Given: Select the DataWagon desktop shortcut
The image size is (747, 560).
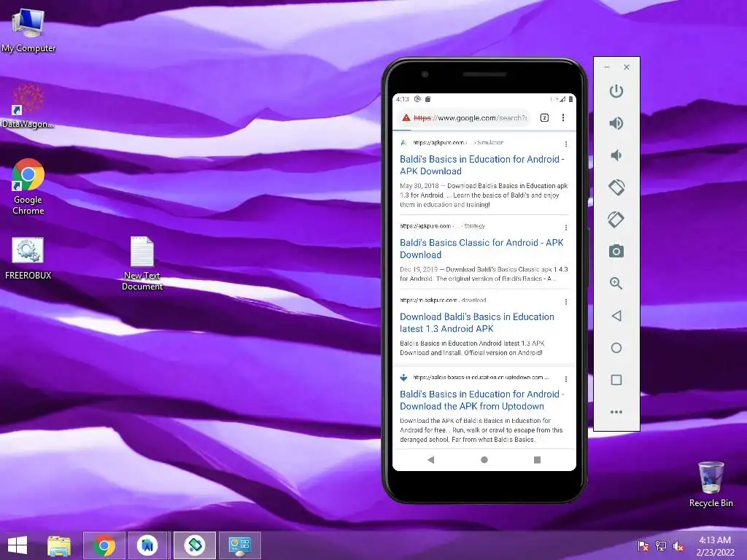Looking at the screenshot, I should [x=28, y=106].
